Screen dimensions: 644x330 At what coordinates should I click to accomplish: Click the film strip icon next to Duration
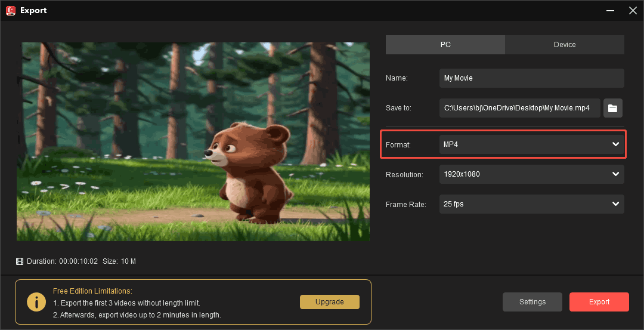20,261
